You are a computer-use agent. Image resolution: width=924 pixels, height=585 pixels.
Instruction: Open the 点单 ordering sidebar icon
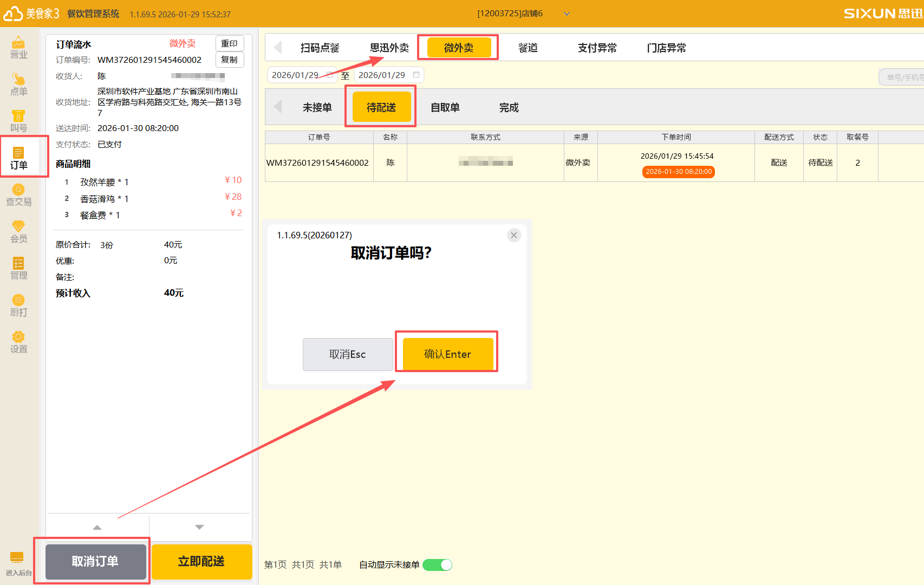pos(18,84)
